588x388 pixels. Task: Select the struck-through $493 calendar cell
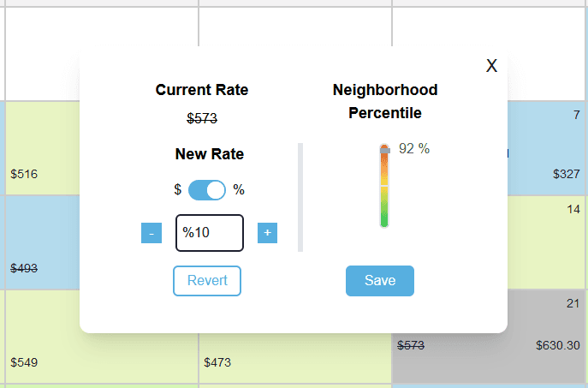(x=42, y=242)
